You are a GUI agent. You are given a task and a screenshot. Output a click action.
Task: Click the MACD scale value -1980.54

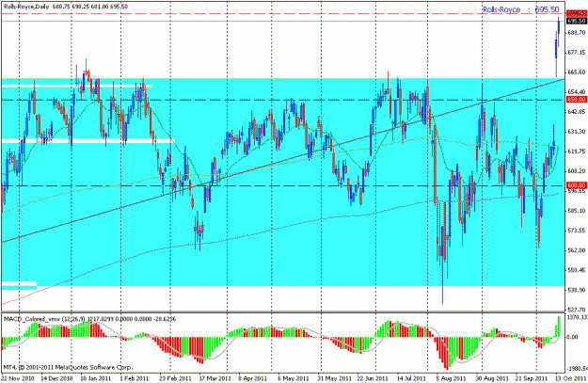578,369
